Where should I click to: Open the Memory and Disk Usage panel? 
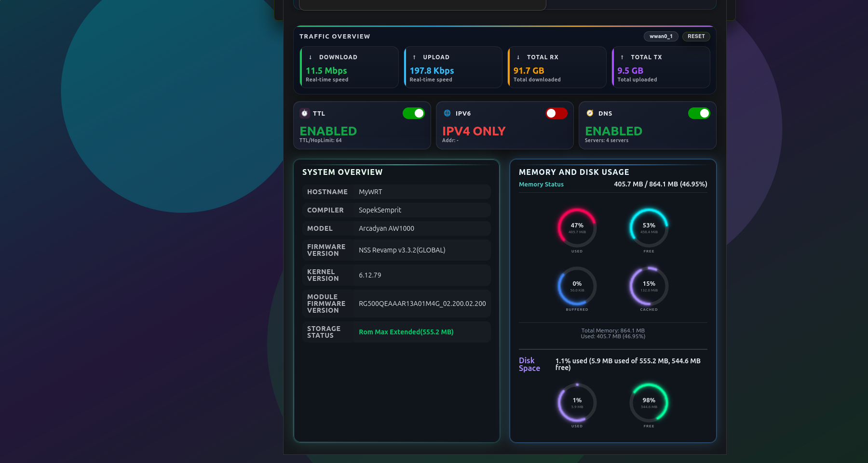click(x=574, y=172)
